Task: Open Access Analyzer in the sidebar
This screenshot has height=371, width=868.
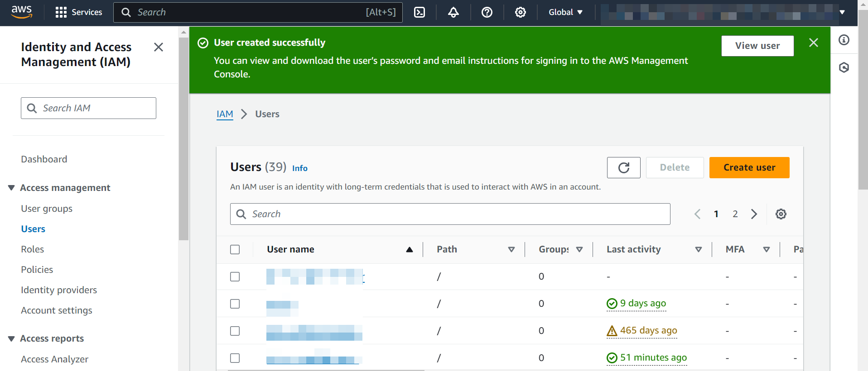Action: pos(54,359)
